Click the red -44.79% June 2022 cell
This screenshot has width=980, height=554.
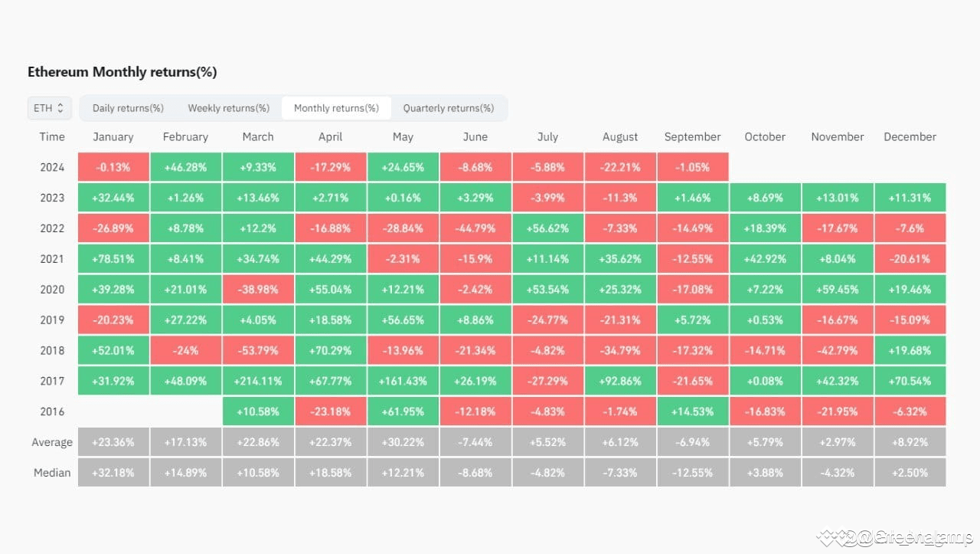coord(475,228)
